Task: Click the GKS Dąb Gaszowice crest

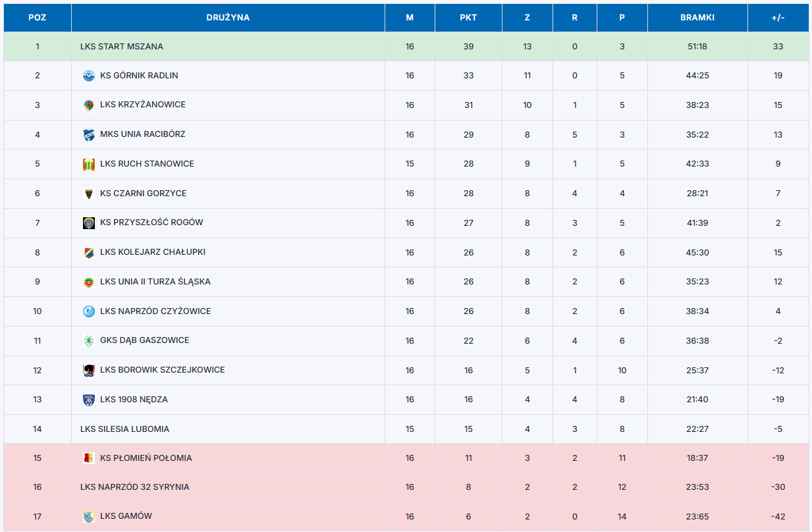Action: tap(88, 340)
